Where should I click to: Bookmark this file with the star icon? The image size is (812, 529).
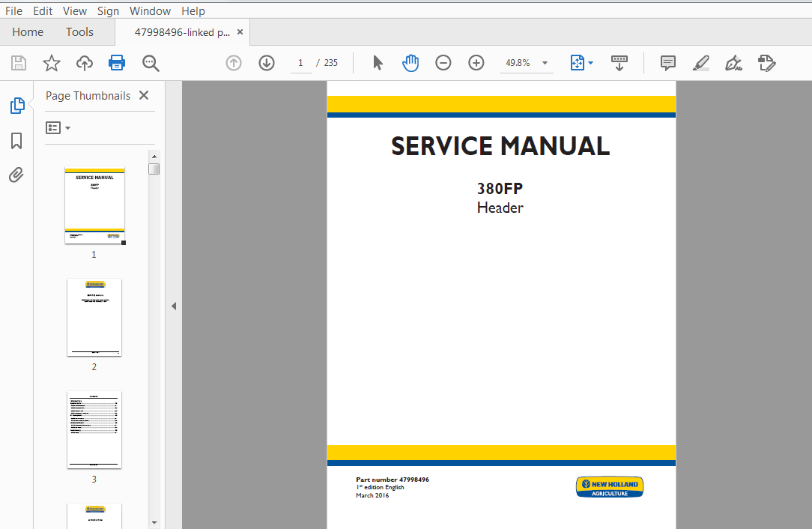pyautogui.click(x=51, y=63)
